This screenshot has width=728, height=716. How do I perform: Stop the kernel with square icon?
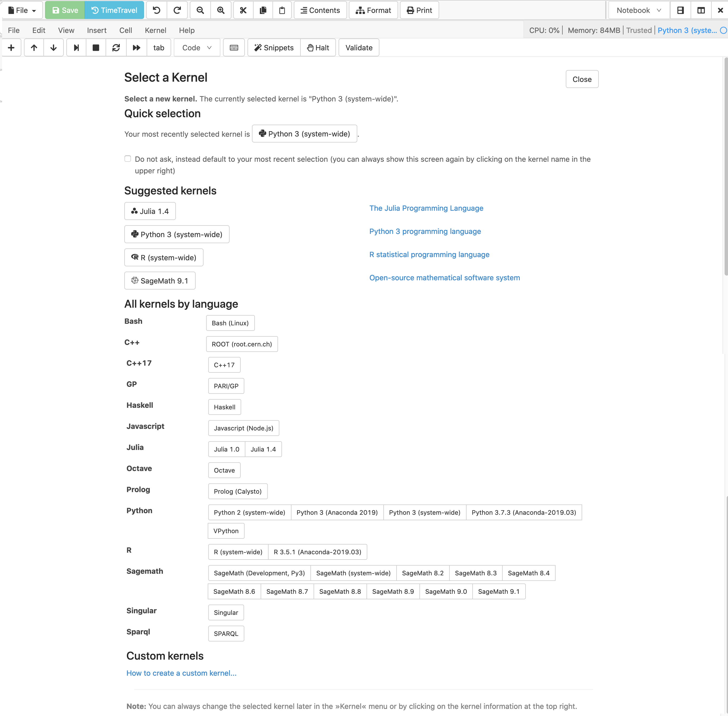[x=96, y=48]
